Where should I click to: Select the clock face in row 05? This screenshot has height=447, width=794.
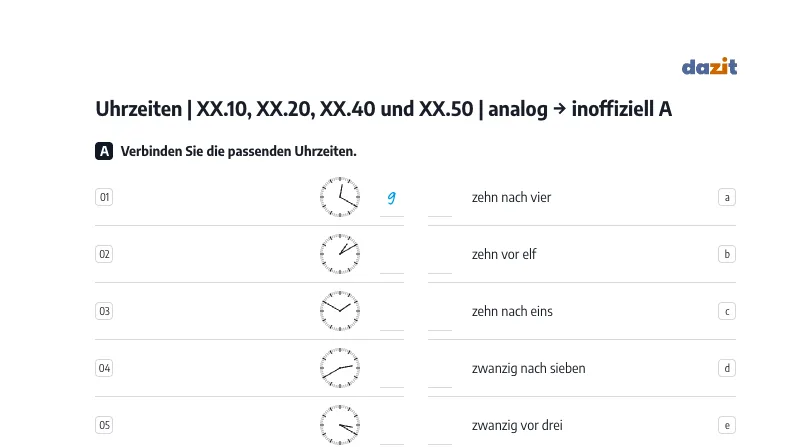tap(340, 425)
